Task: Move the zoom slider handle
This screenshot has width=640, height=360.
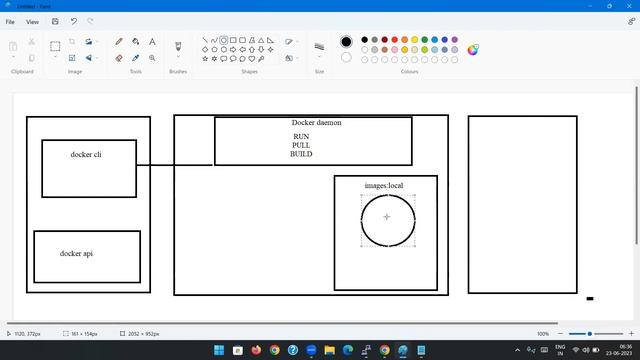Action: tap(589, 334)
